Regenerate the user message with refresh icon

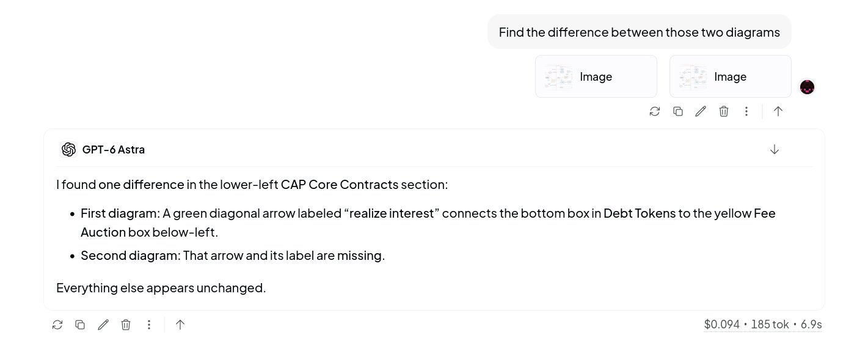click(x=655, y=111)
